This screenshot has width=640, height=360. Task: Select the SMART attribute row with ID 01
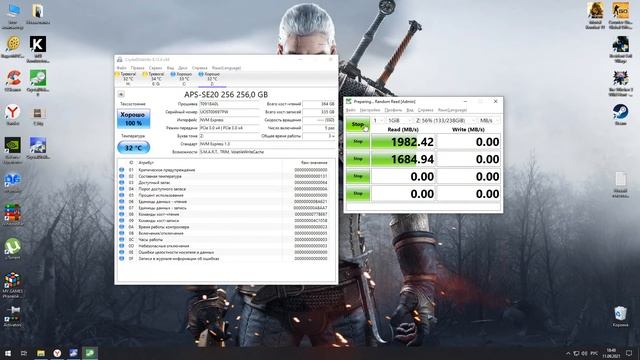(227, 170)
